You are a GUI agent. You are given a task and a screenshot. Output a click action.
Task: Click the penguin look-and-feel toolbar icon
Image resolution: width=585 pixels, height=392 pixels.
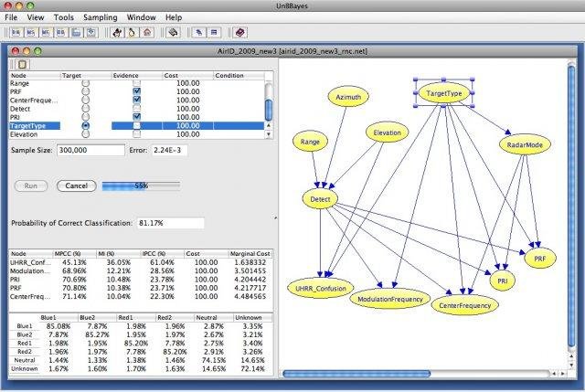pos(132,33)
